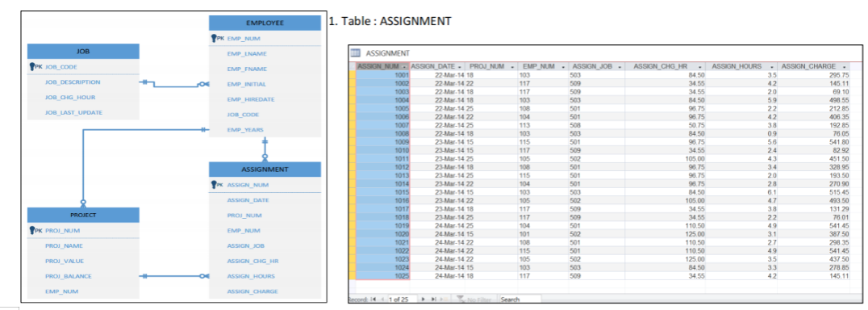Click PROJ_VALUE field in PROJECT entity
This screenshot has width=868, height=310.
click(65, 261)
